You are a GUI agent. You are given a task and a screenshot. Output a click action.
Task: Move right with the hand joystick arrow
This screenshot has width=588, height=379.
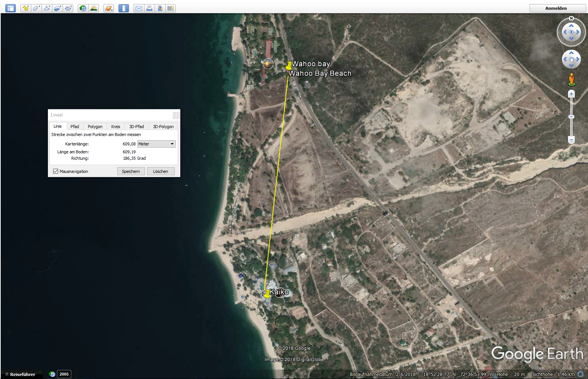[578, 59]
